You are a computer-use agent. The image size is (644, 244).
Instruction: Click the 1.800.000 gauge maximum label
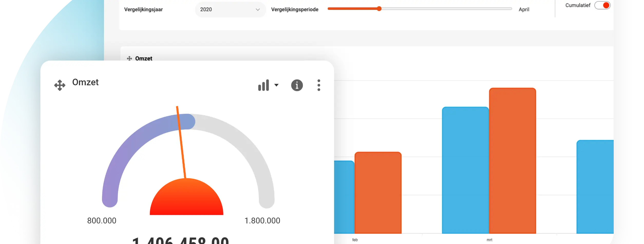point(262,221)
